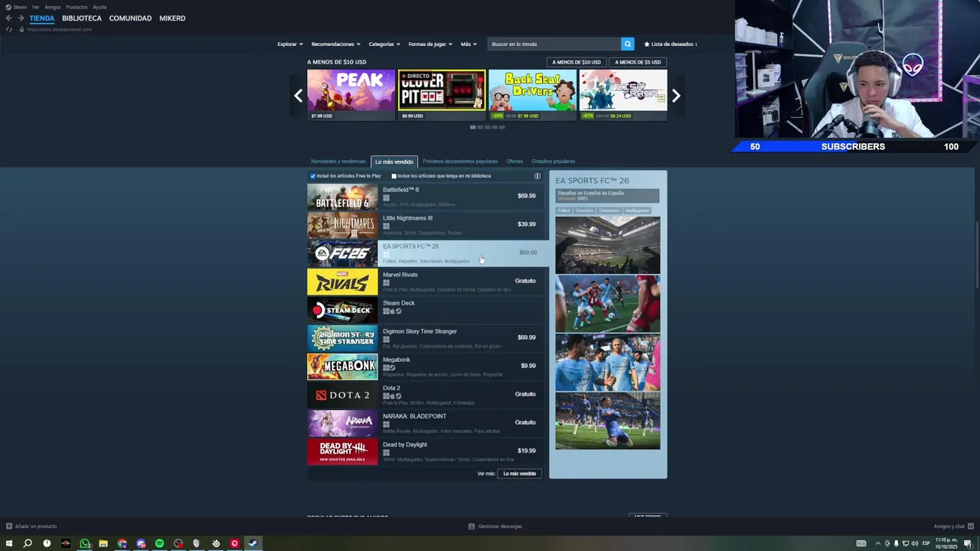Enable Incluir artículos que tenga en mi biblioteca
The height and width of the screenshot is (551, 980).
point(394,176)
